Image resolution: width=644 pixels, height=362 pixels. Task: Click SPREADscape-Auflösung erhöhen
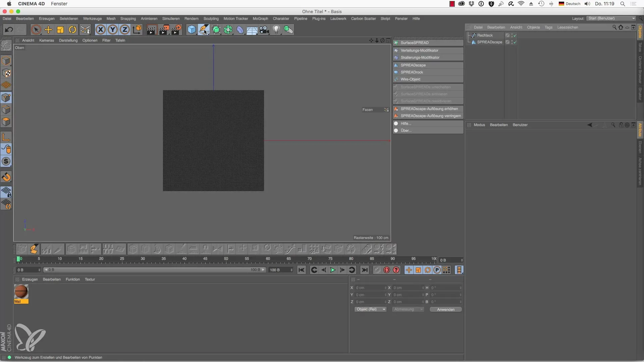(428, 109)
